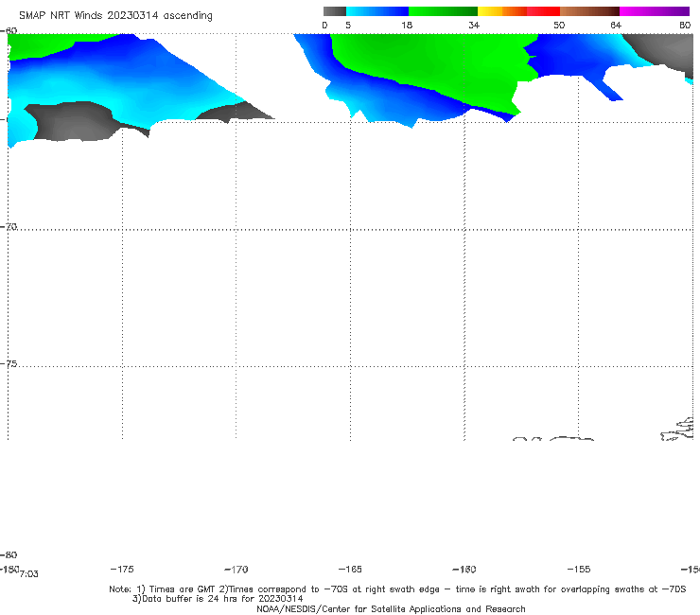Click the title 'SMAP NRT Winds 20230314 ascending'
Screen dimensions: 700x615
(x=115, y=15)
